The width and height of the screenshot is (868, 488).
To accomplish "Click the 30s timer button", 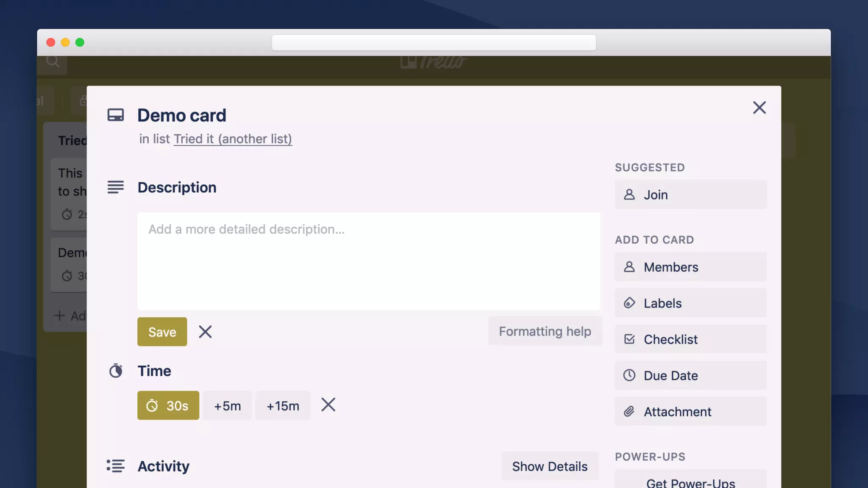I will [x=168, y=405].
